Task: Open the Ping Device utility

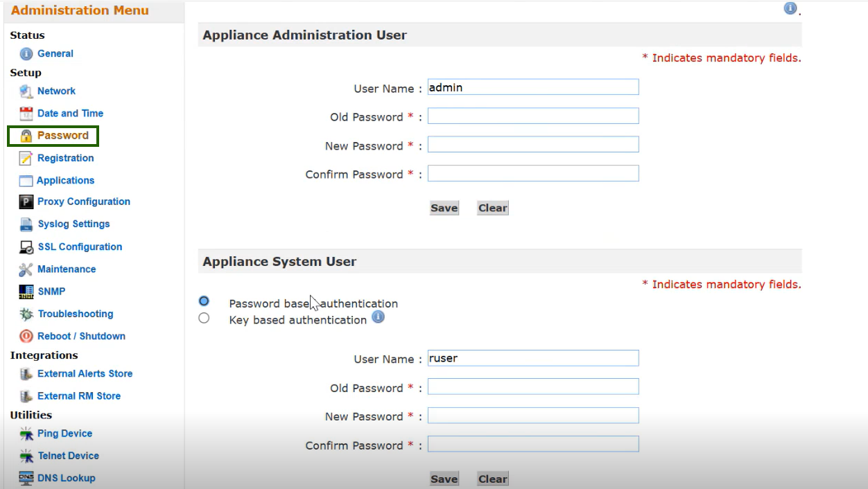Action: 64,434
